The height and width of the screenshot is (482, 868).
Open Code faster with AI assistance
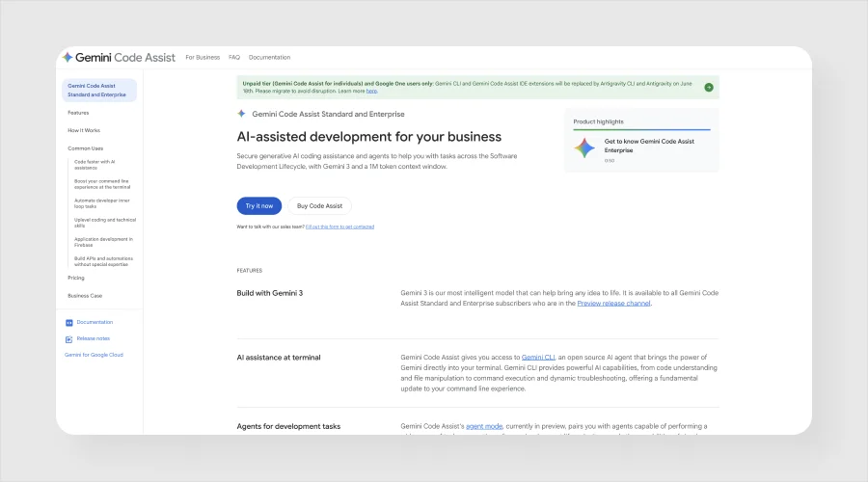click(x=95, y=165)
